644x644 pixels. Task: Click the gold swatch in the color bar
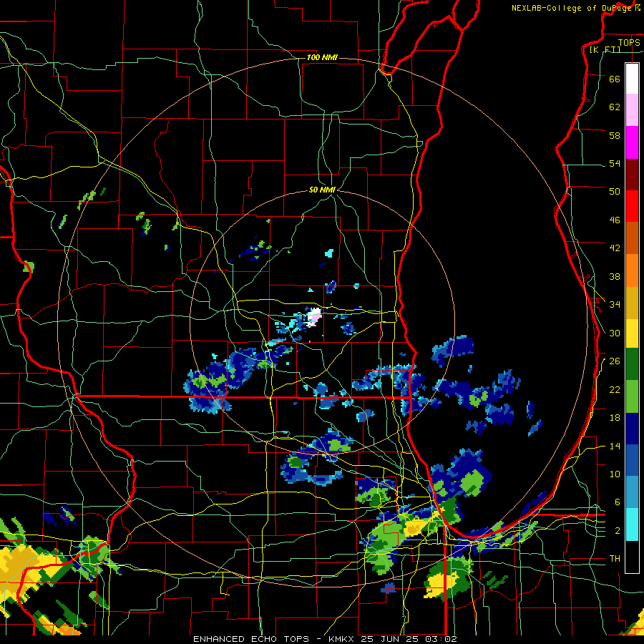[632, 303]
